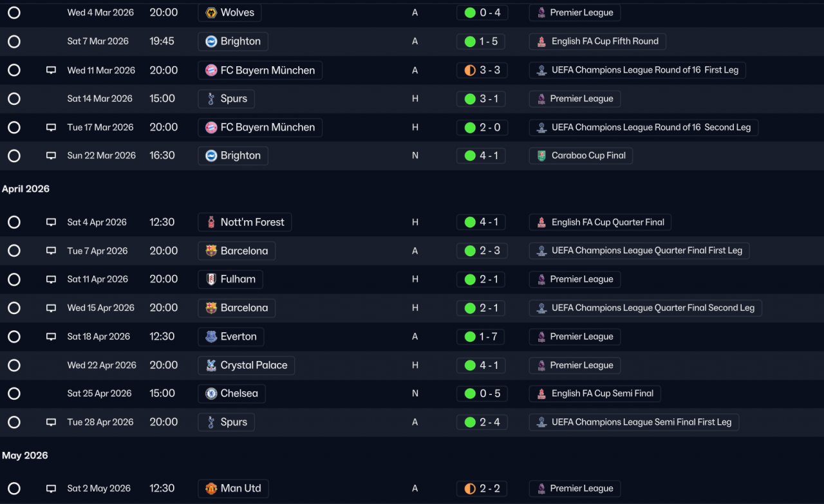Click the TV broadcast icon for Bayern 11 Mar match
The image size is (824, 504).
[51, 70]
